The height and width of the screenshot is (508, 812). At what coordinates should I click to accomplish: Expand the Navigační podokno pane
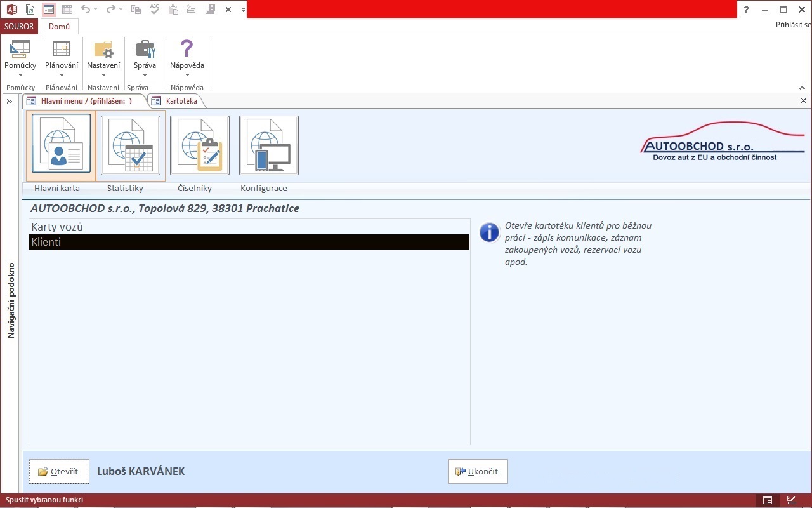[10, 101]
